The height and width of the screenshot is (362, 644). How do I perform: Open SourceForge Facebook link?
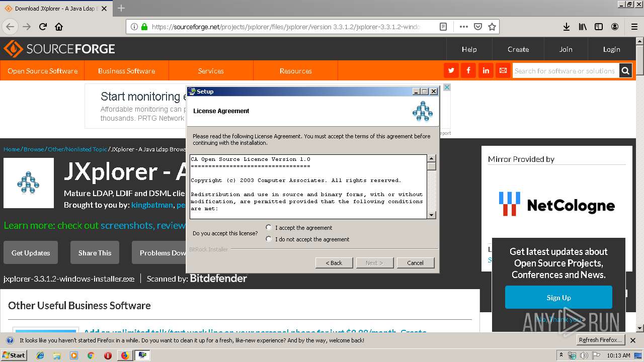(468, 70)
